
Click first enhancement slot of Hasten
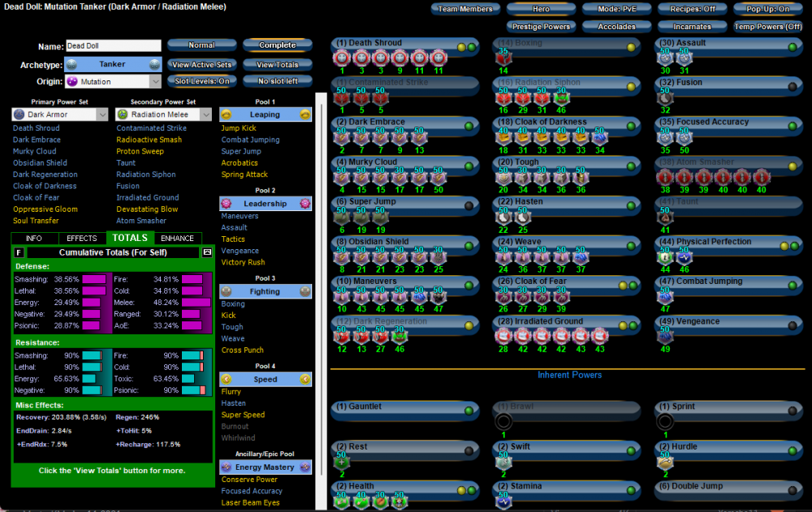click(503, 217)
